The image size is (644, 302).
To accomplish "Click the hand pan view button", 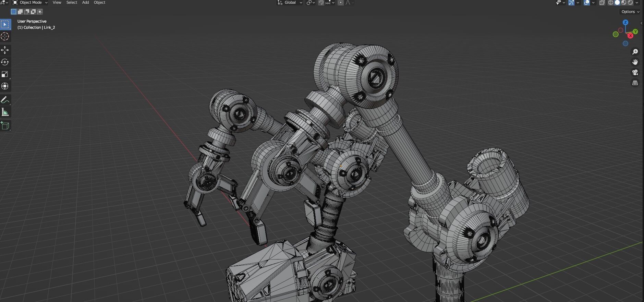I will click(635, 62).
